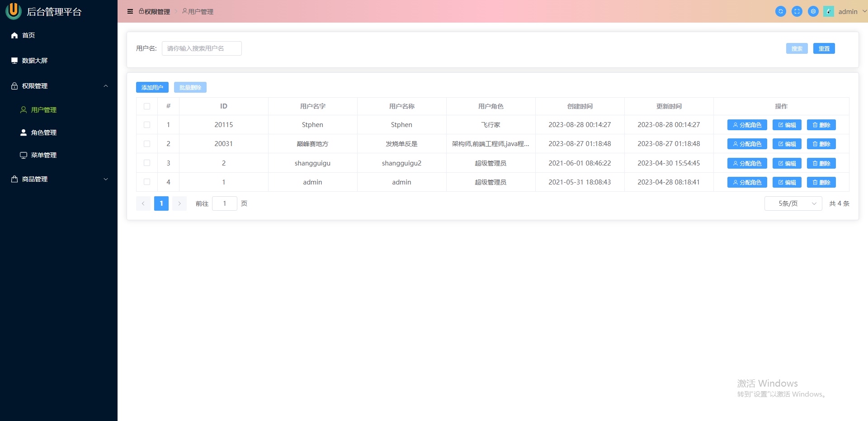The image size is (868, 421).
Task: Collapse the 权限管理 submenu
Action: (59, 86)
